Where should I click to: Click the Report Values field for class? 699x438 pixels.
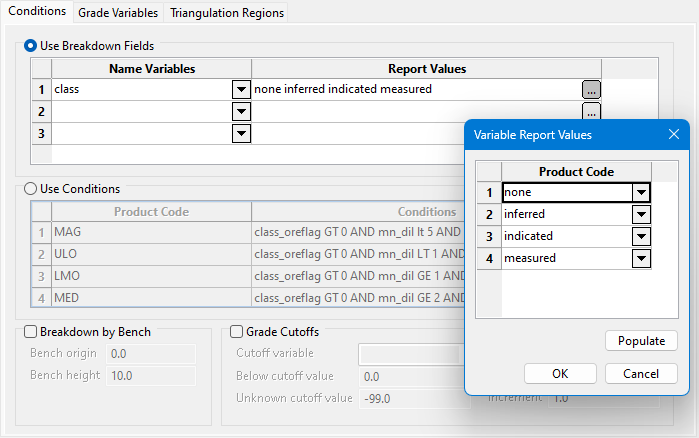tap(415, 89)
